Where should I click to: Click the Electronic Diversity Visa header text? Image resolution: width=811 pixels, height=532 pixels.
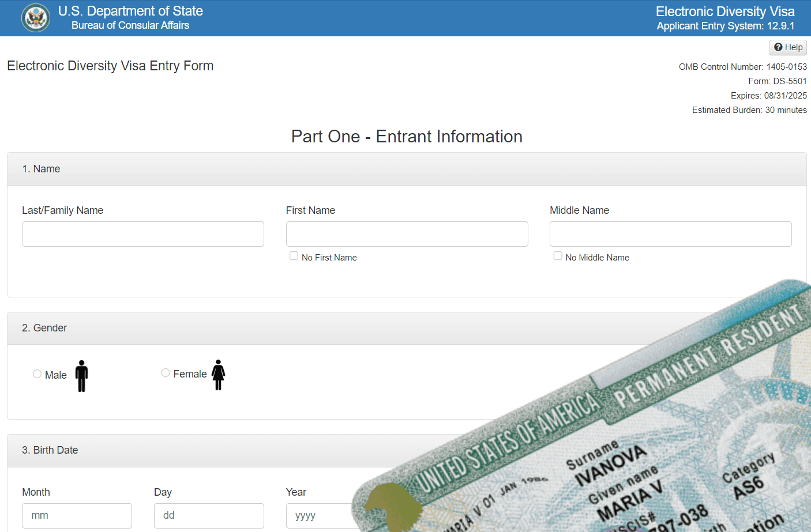tap(725, 12)
